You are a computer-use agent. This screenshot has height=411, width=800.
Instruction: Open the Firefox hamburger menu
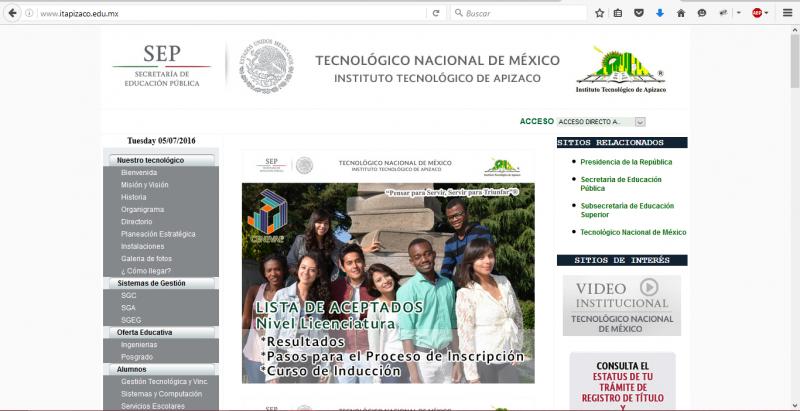coord(786,13)
